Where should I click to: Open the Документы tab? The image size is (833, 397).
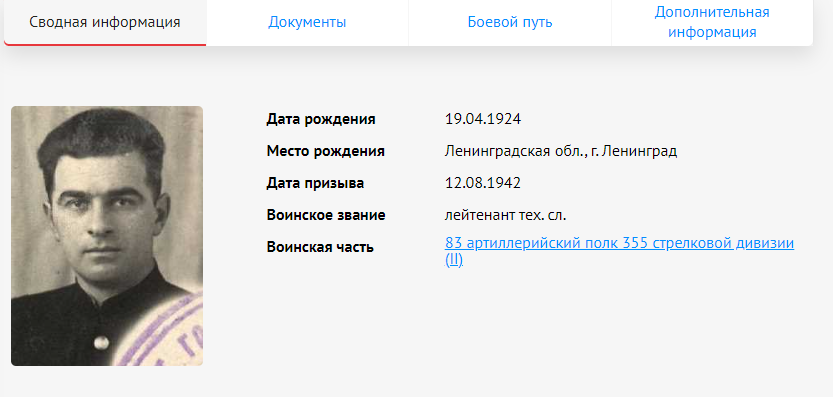coord(307,22)
